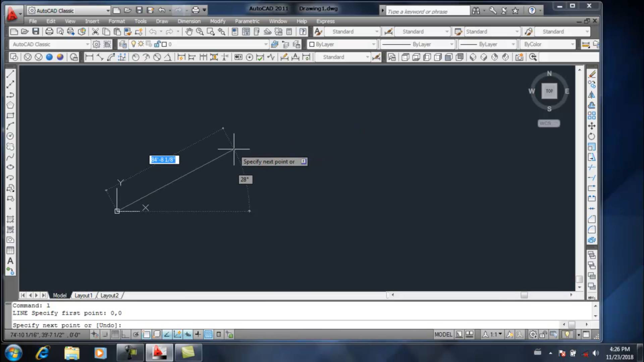
Task: Click the WCS button under ViewCube
Action: tap(549, 123)
